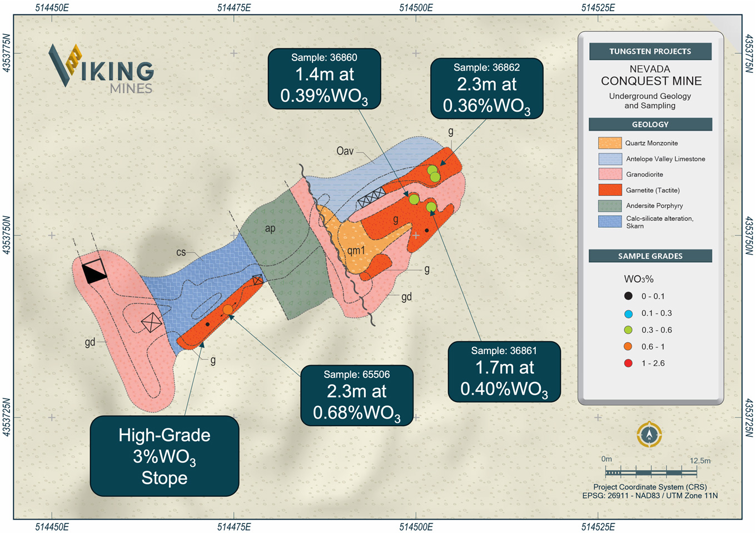Select the Garnetite (Tactite) legend swatch

tap(609, 190)
